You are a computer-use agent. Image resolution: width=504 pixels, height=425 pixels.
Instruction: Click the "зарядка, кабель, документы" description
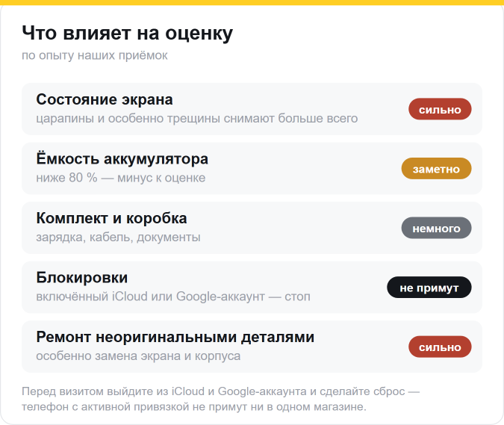118,238
